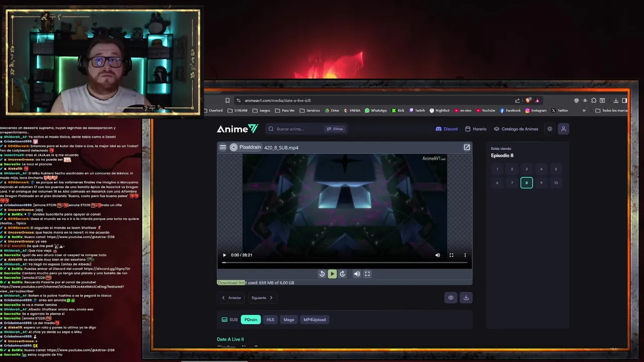Open the Filtros filter options
644x362 pixels.
point(335,129)
